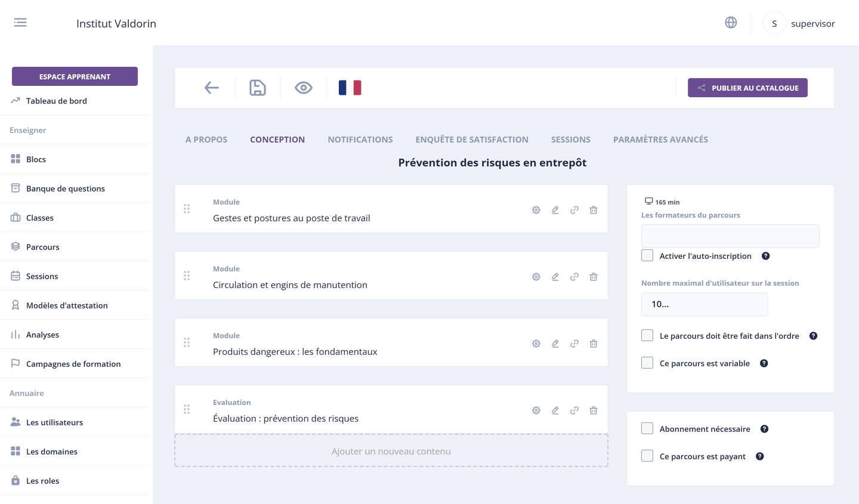
Task: Click help icon beside Ce parcours est payant
Action: coord(760,456)
